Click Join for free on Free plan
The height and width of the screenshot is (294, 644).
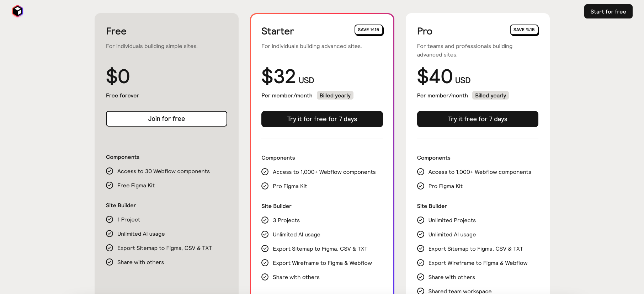pyautogui.click(x=166, y=119)
